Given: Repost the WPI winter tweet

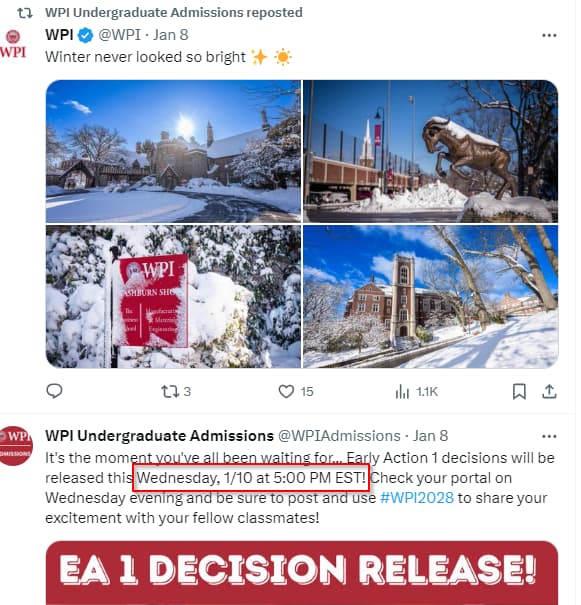Looking at the screenshot, I should [x=170, y=392].
